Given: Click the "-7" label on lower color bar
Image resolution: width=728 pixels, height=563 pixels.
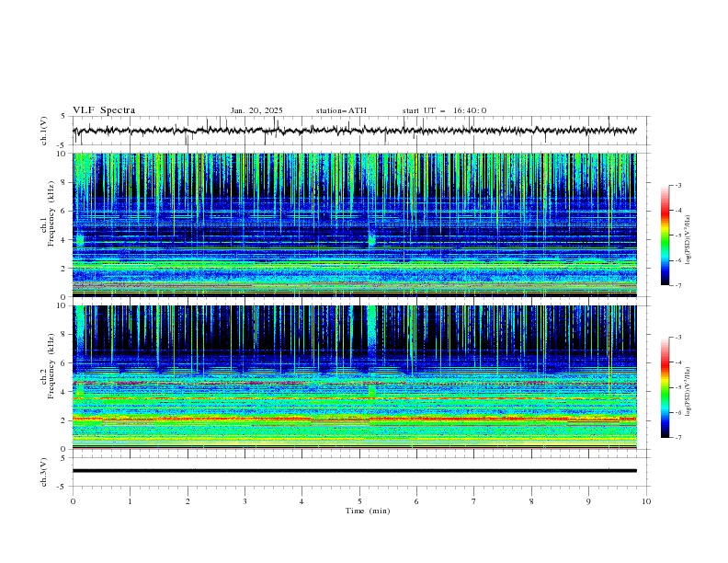Looking at the screenshot, I should 678,438.
